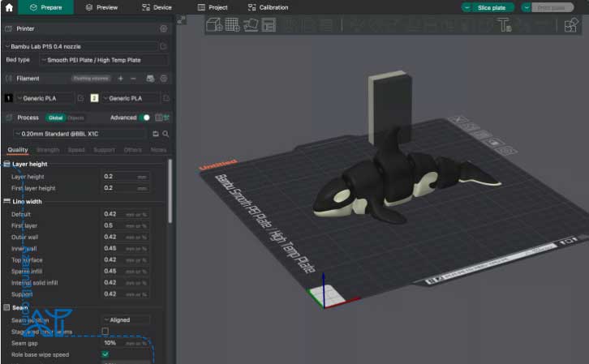
Task: Switch to the Preview tab
Action: tap(101, 7)
